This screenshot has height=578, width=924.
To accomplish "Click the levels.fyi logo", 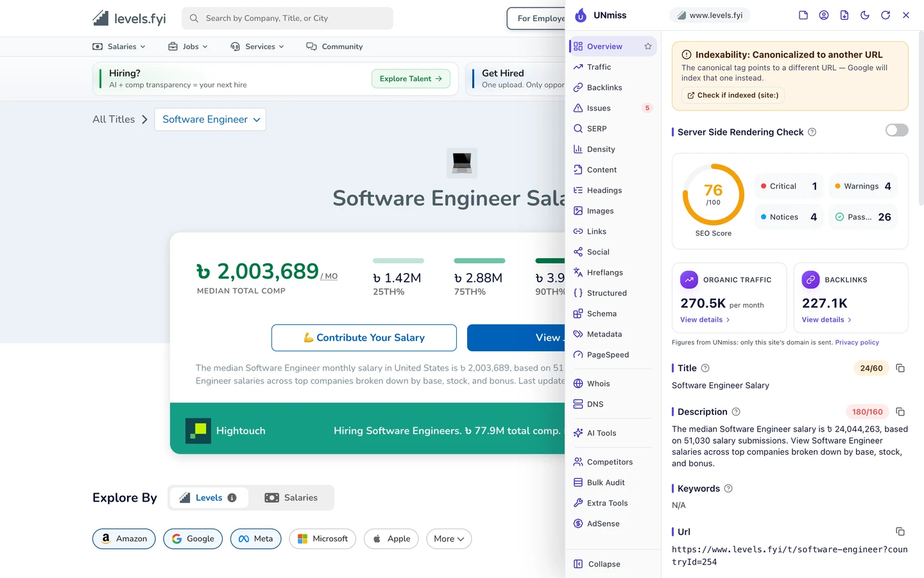I will click(129, 19).
